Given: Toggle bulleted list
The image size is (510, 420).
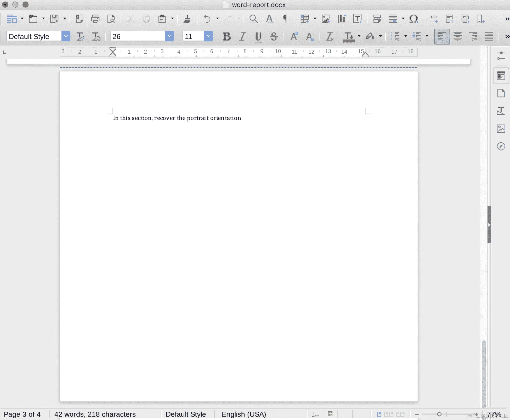Looking at the screenshot, I should (395, 36).
